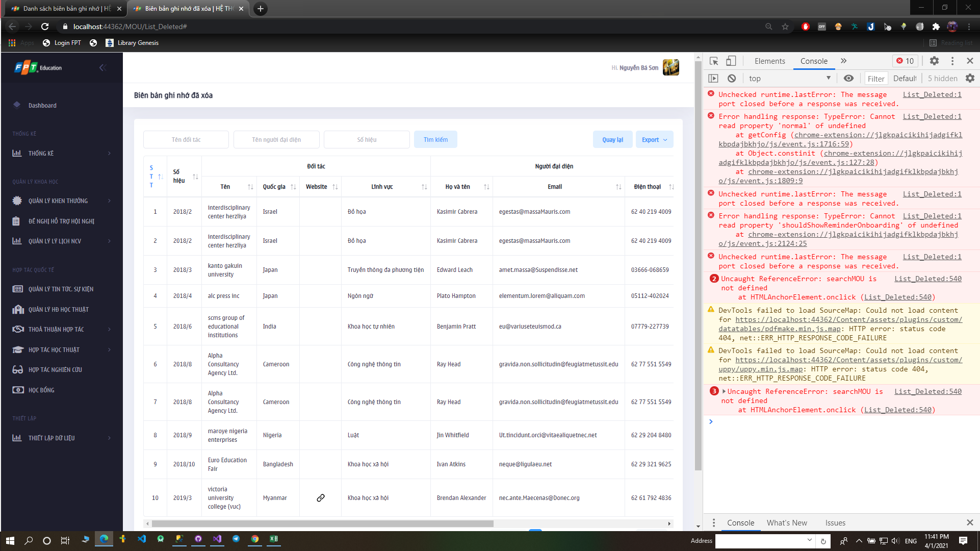This screenshot has height=551, width=980.
Task: Expand the 'Thiết lập dữ liệu' submenu chevron
Action: [109, 438]
